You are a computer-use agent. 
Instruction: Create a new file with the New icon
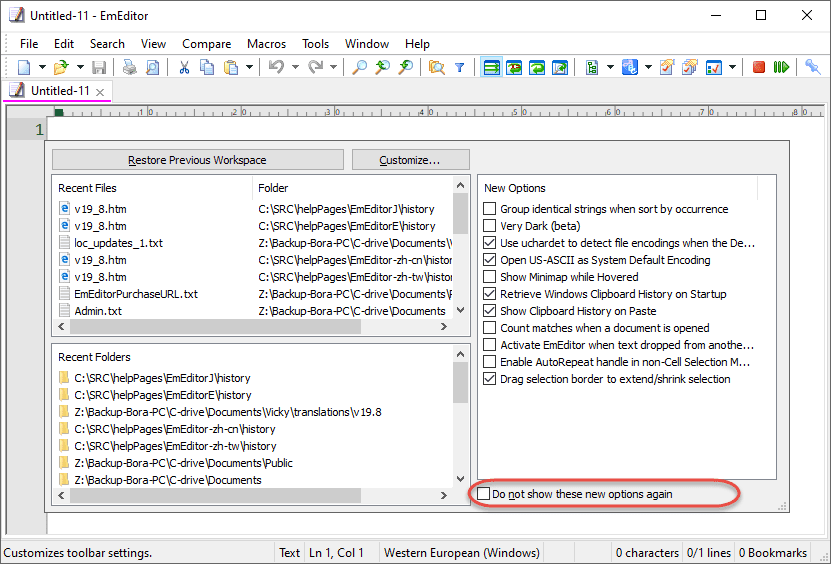click(24, 67)
